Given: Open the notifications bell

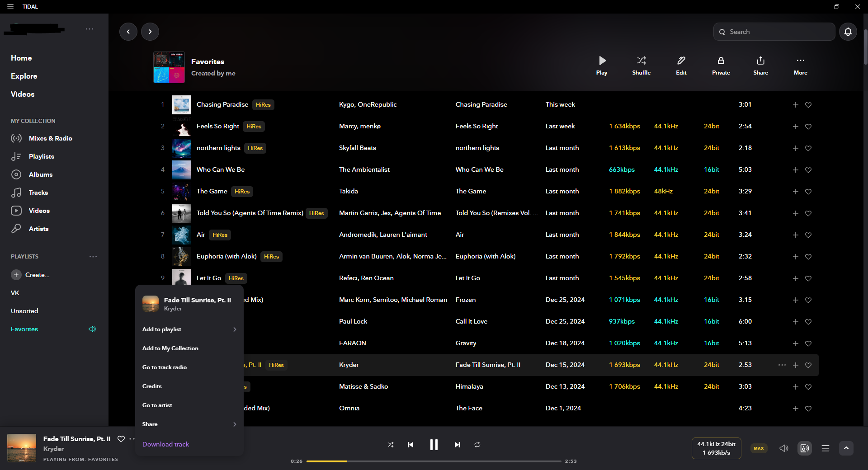Looking at the screenshot, I should [x=848, y=32].
